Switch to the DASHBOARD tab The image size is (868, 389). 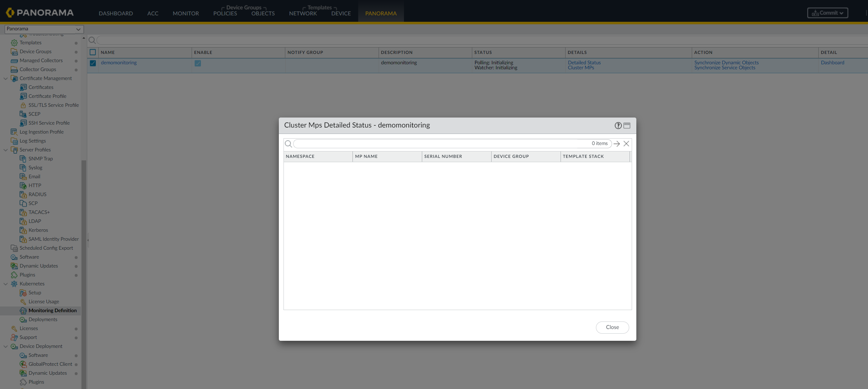[115, 13]
